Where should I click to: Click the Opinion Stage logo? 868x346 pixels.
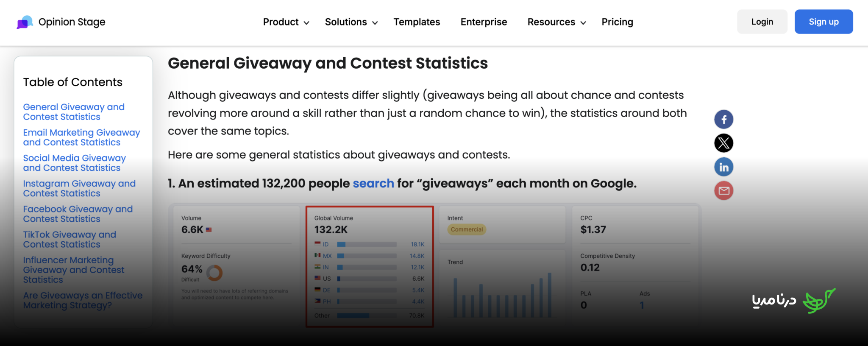point(61,22)
